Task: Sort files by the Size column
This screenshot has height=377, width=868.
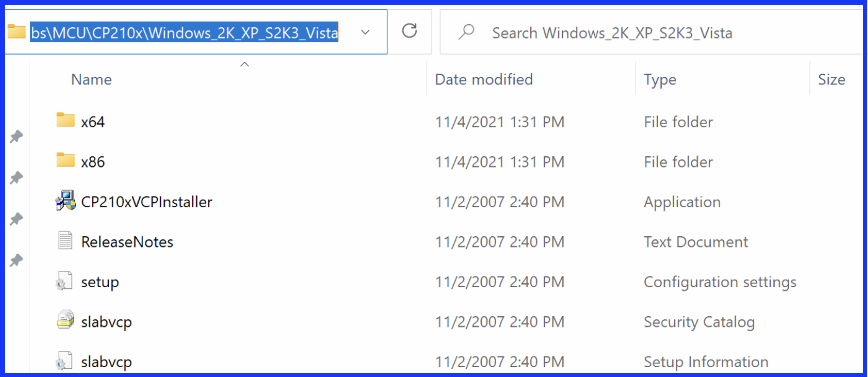Action: click(832, 80)
